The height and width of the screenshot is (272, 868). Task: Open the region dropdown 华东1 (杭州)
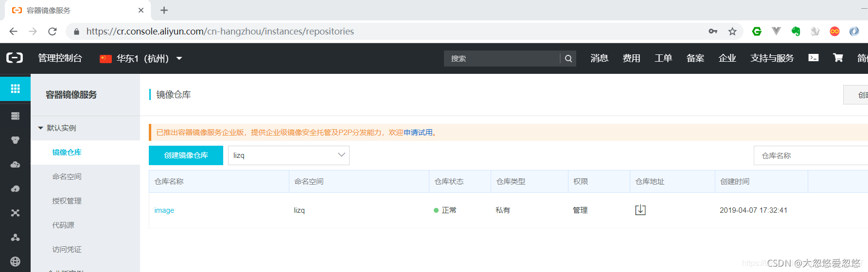pos(141,58)
